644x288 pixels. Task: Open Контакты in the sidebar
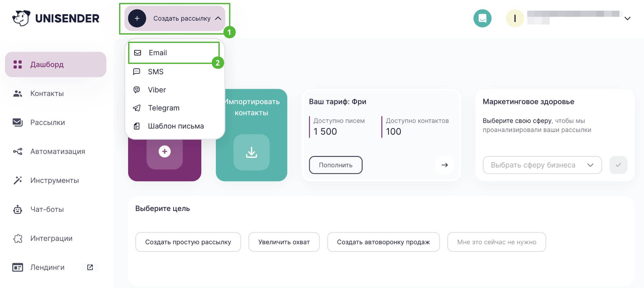coord(55,94)
